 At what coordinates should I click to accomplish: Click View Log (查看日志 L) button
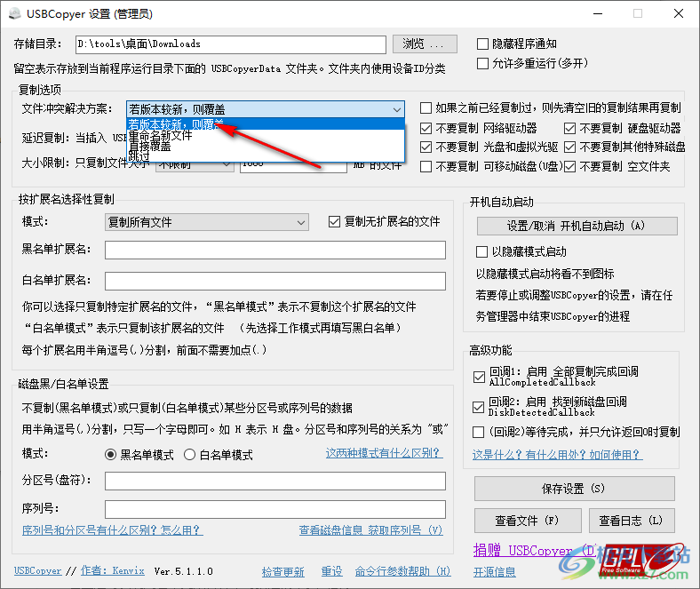[632, 521]
